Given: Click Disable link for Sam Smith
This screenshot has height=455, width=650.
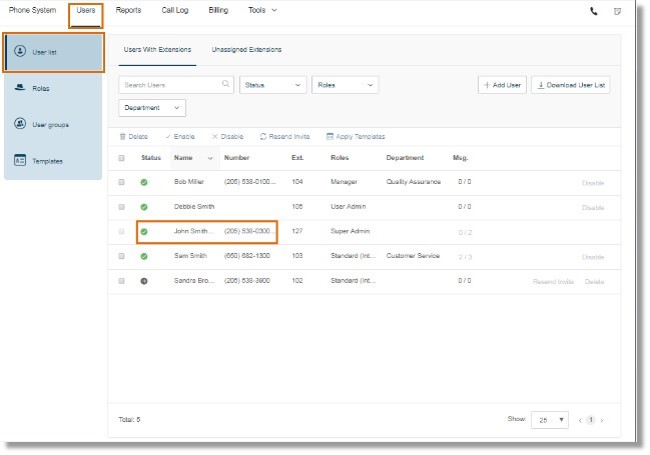Looking at the screenshot, I should [x=593, y=257].
